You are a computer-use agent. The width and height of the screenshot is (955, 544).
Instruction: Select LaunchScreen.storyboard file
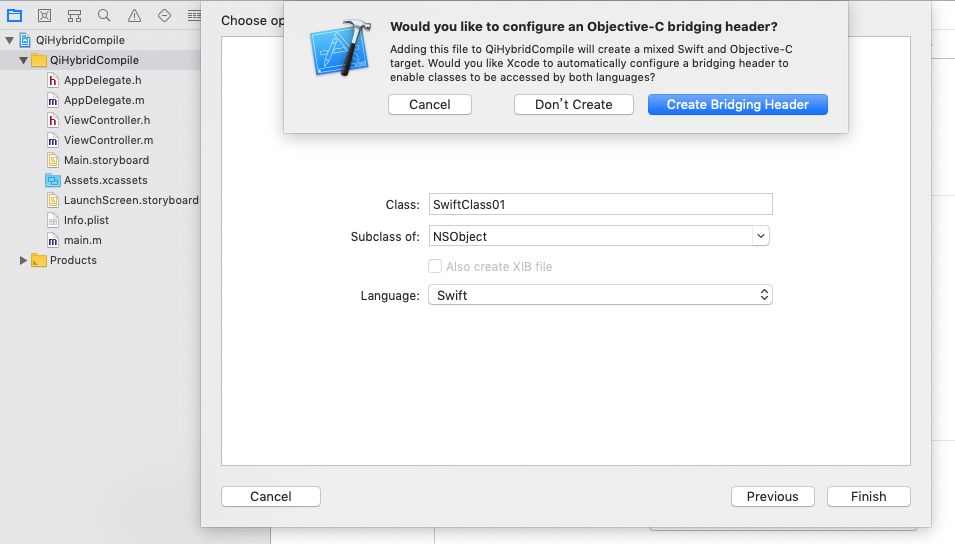(131, 200)
